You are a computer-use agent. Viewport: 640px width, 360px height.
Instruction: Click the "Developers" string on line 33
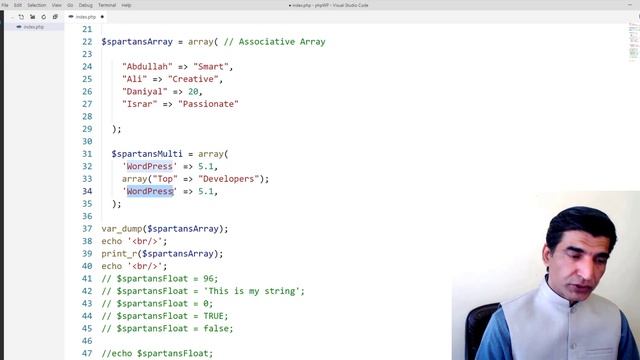229,179
